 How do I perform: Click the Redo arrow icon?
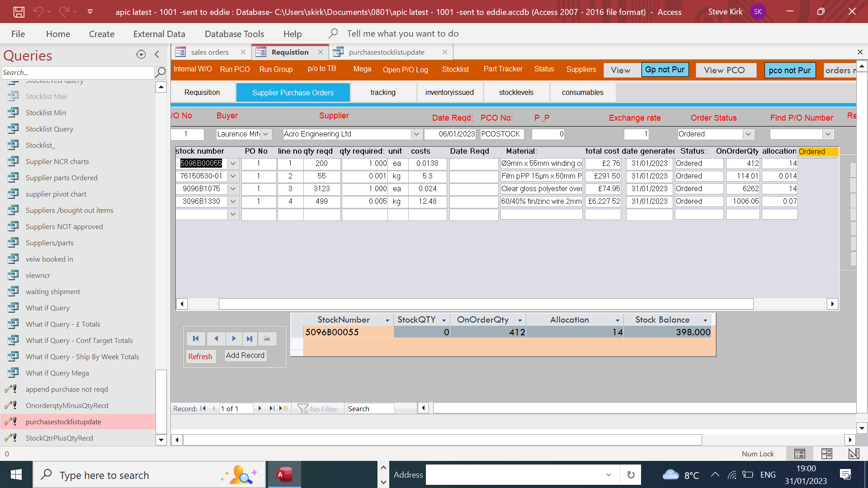[64, 12]
